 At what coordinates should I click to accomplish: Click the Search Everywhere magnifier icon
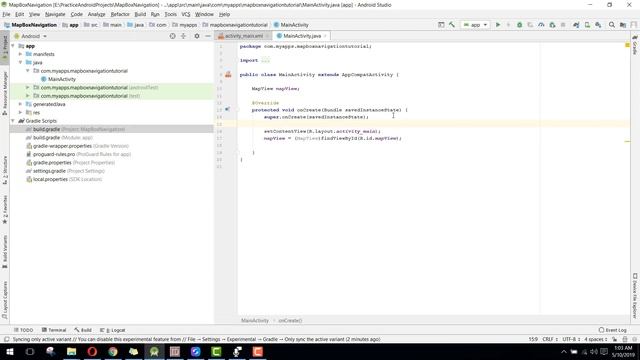point(611,25)
